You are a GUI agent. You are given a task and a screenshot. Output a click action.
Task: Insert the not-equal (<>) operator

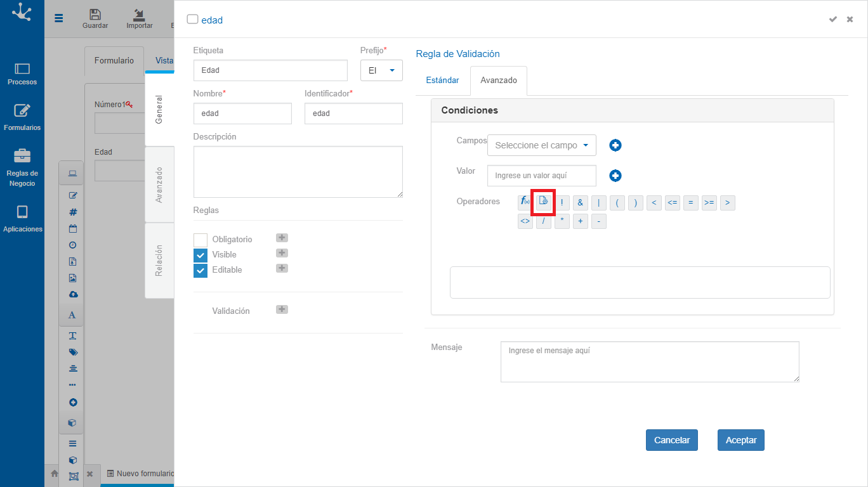[525, 221]
